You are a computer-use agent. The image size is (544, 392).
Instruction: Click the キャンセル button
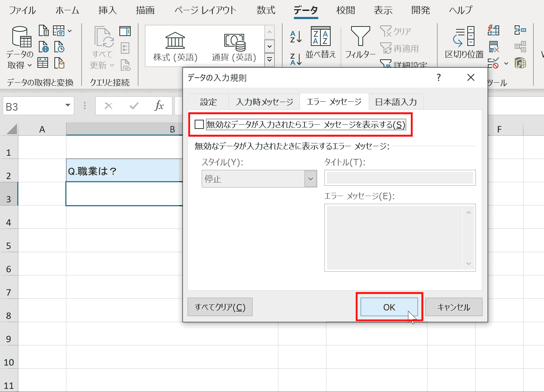click(x=454, y=307)
